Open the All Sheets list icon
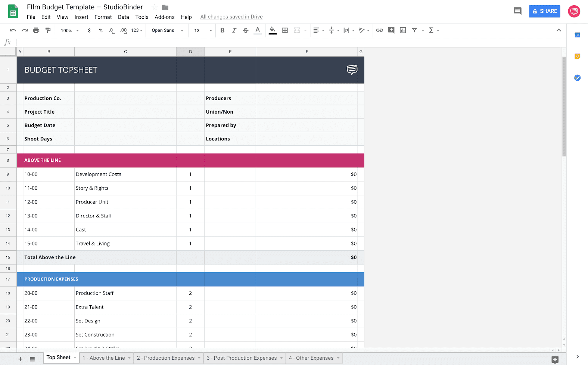 click(32, 359)
